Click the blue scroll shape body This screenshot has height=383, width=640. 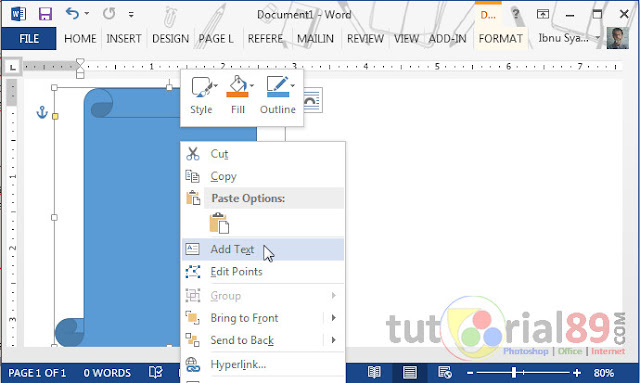click(131, 229)
